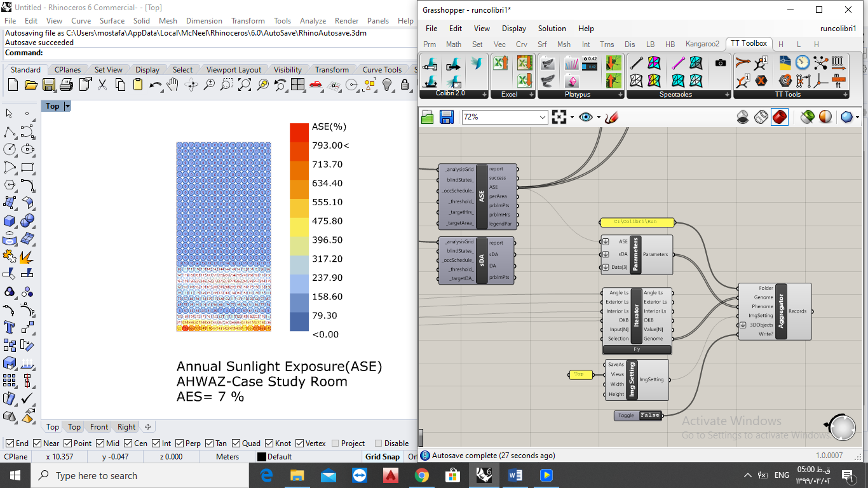Click the Windows taskbar search box
The width and height of the screenshot is (868, 488).
click(140, 475)
